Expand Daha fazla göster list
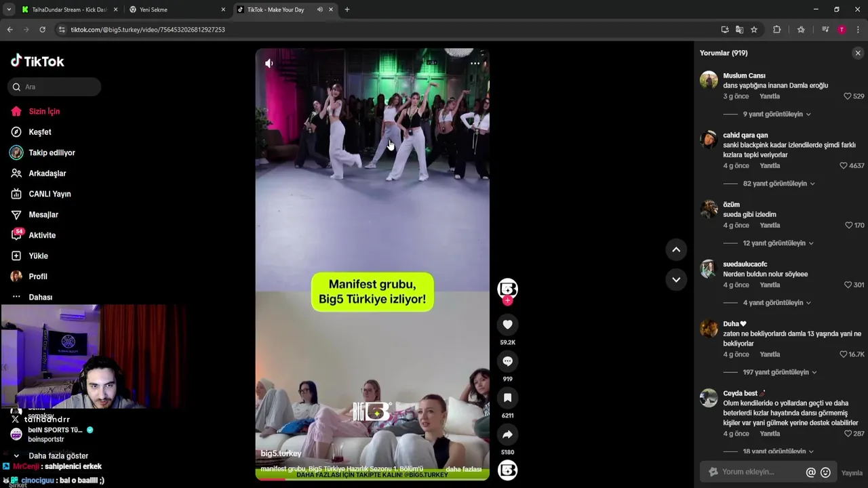Image resolution: width=868 pixels, height=488 pixels. click(58, 456)
